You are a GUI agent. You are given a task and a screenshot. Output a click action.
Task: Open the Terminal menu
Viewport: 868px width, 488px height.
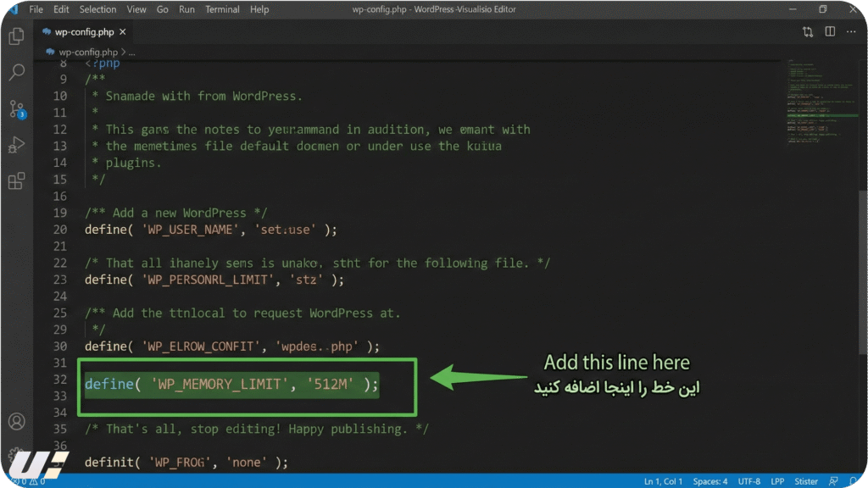tap(222, 9)
